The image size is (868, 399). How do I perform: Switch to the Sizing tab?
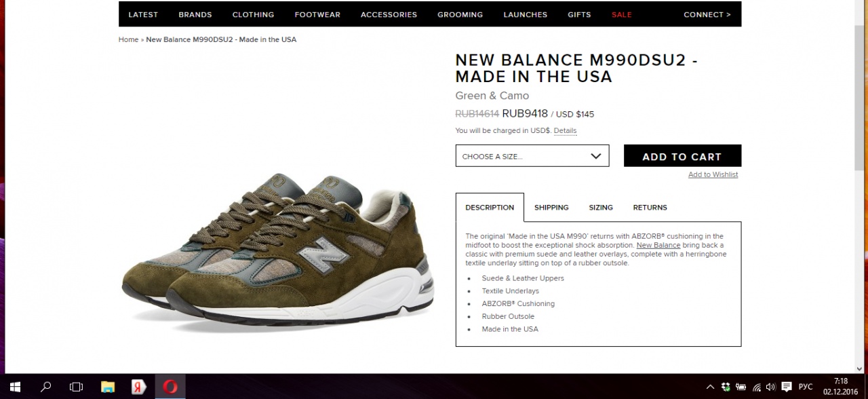[x=601, y=208]
